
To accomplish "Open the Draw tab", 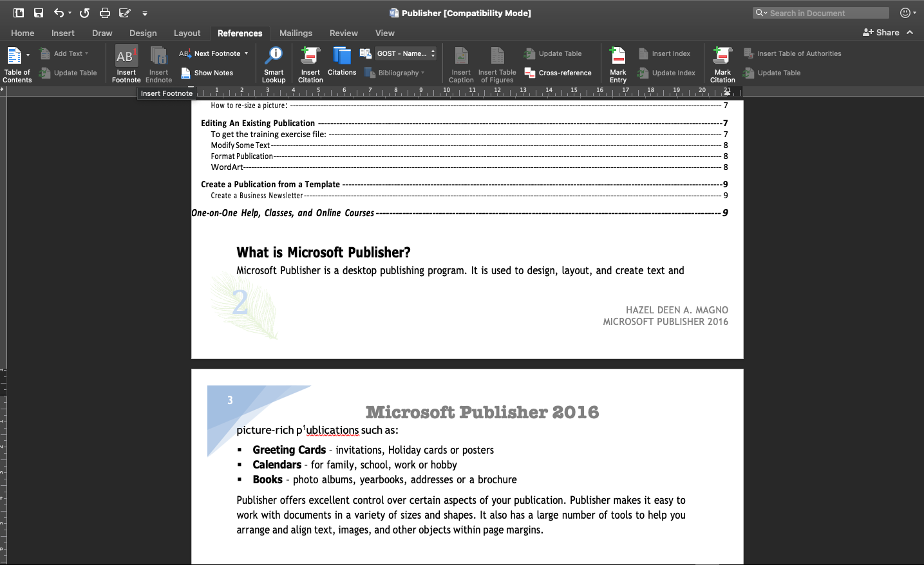I will pos(102,33).
